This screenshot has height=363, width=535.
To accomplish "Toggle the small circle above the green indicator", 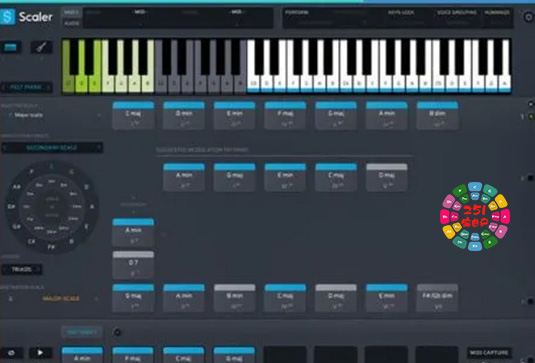I will (x=531, y=104).
